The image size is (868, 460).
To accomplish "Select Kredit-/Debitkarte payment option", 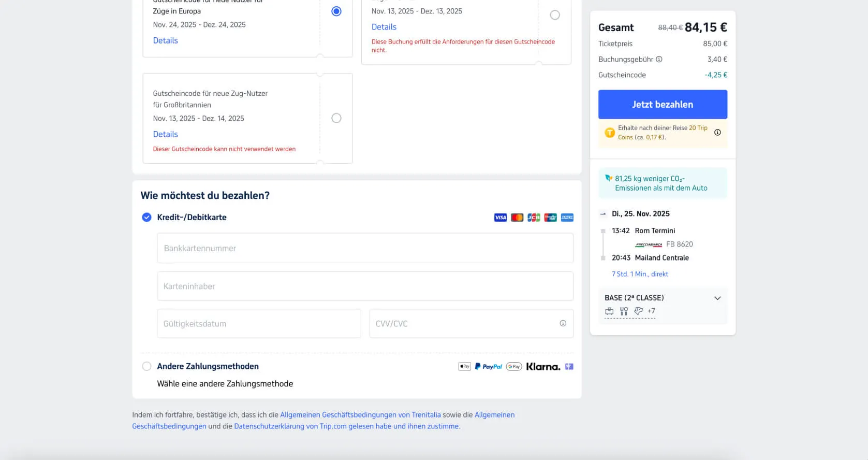I will [146, 217].
